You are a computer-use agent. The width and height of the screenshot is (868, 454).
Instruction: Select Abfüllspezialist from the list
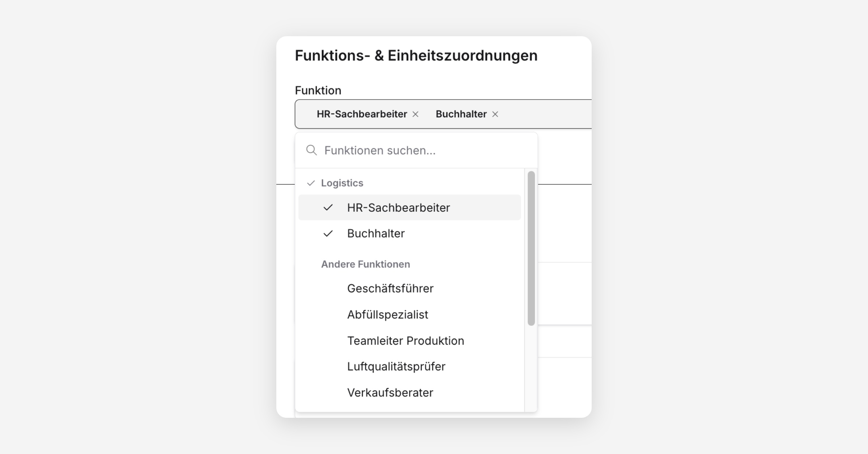tap(409, 315)
